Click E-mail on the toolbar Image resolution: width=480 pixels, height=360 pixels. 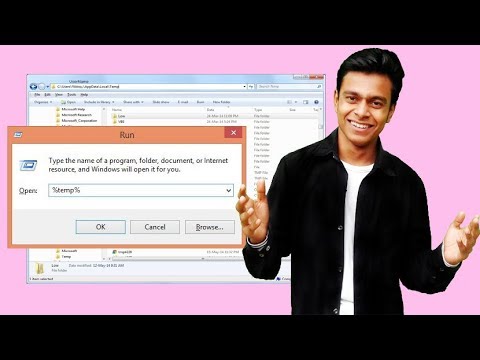pyautogui.click(x=183, y=102)
